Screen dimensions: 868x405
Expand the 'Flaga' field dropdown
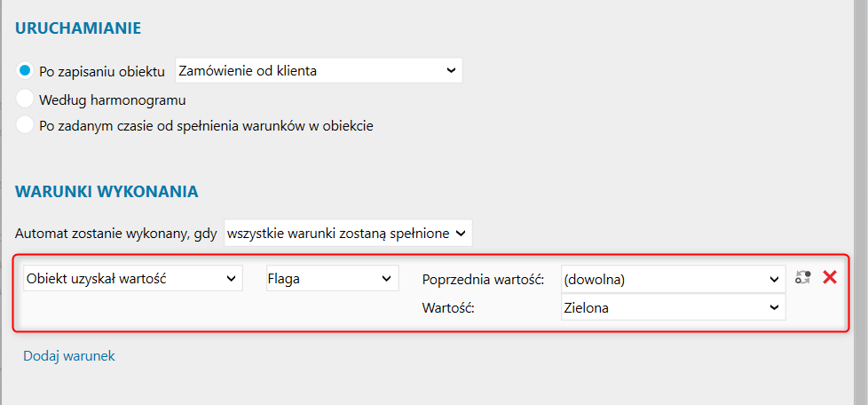click(x=331, y=279)
